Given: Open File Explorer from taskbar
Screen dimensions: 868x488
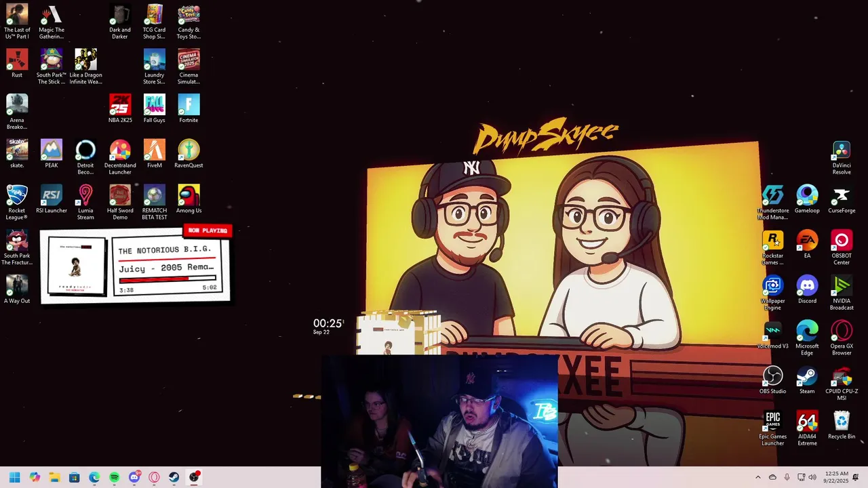Looking at the screenshot, I should coord(54,477).
